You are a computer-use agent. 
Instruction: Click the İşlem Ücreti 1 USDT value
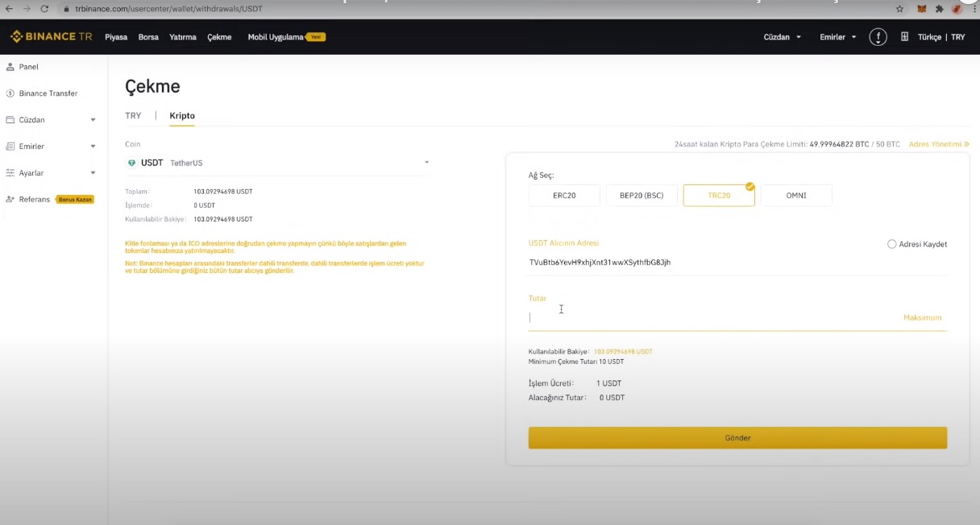[x=608, y=383]
